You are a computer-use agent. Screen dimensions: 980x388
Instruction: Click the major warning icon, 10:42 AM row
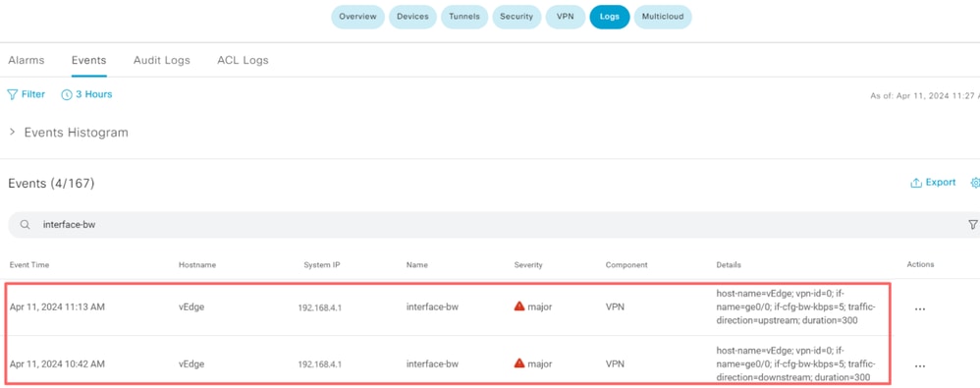pos(519,363)
